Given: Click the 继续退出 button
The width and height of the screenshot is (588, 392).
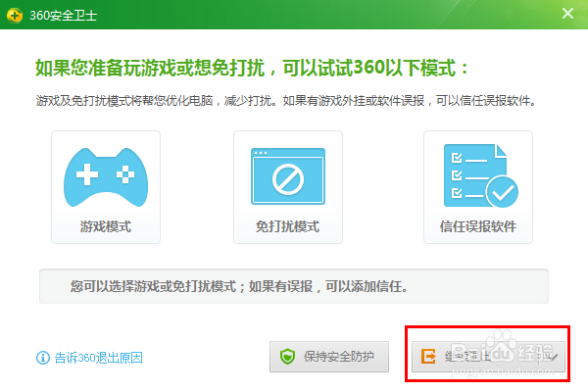Looking at the screenshot, I should 488,357.
